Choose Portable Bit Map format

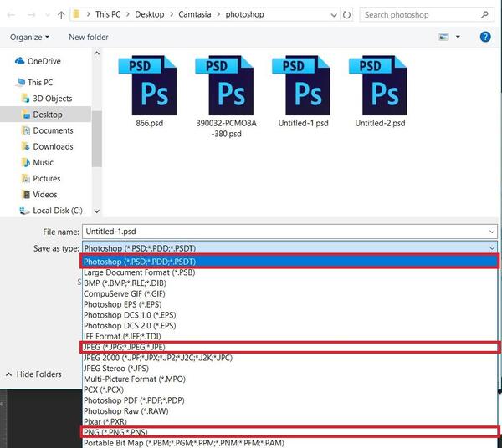point(289,443)
